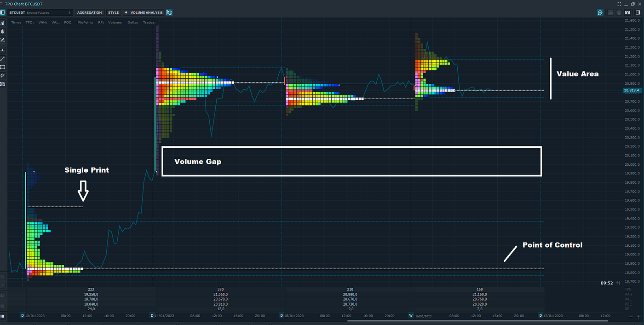644x325 pixels.
Task: Open the indicators icon in the left sidebar
Action: (x=3, y=23)
